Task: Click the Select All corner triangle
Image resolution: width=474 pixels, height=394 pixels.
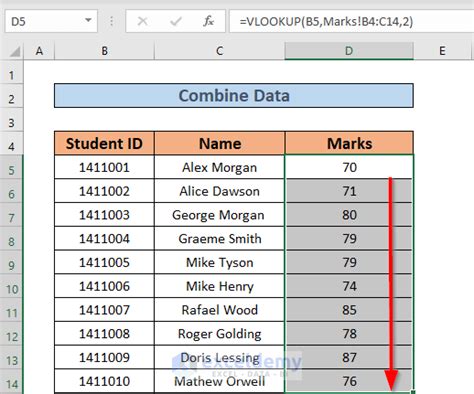Action: pyautogui.click(x=15, y=51)
